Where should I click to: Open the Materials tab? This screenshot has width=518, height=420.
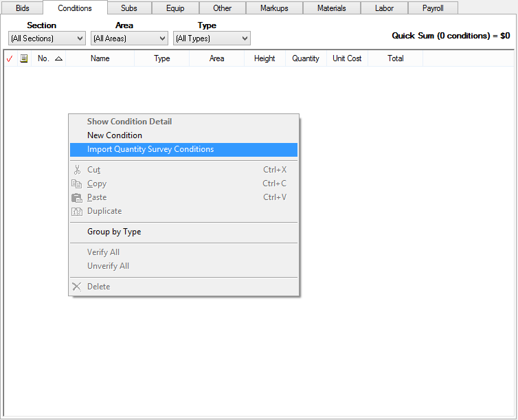pos(332,8)
